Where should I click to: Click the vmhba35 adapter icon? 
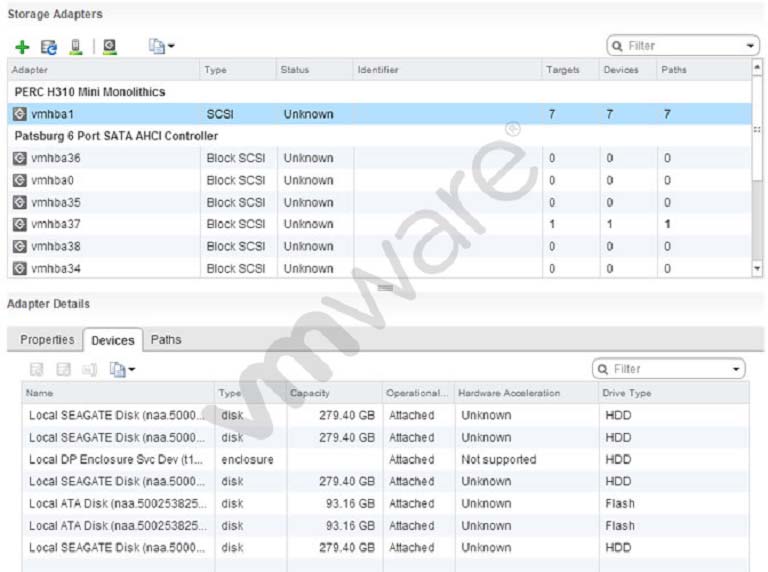point(20,202)
